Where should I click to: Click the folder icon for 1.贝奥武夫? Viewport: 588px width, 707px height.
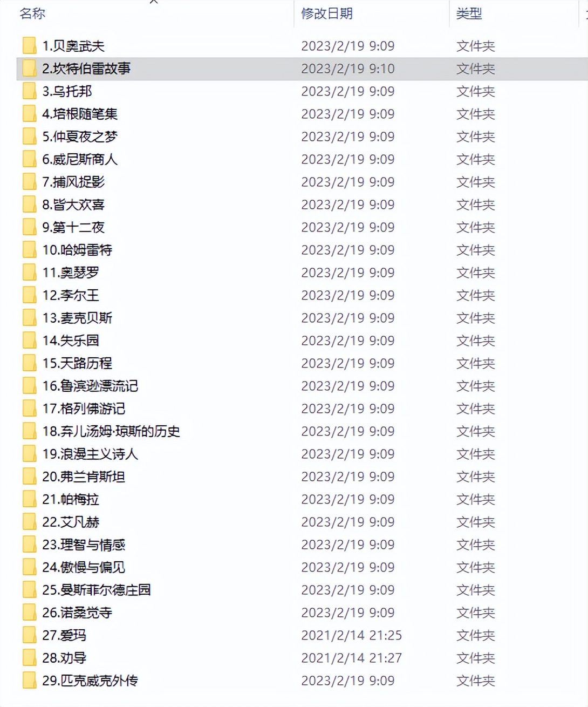[29, 46]
